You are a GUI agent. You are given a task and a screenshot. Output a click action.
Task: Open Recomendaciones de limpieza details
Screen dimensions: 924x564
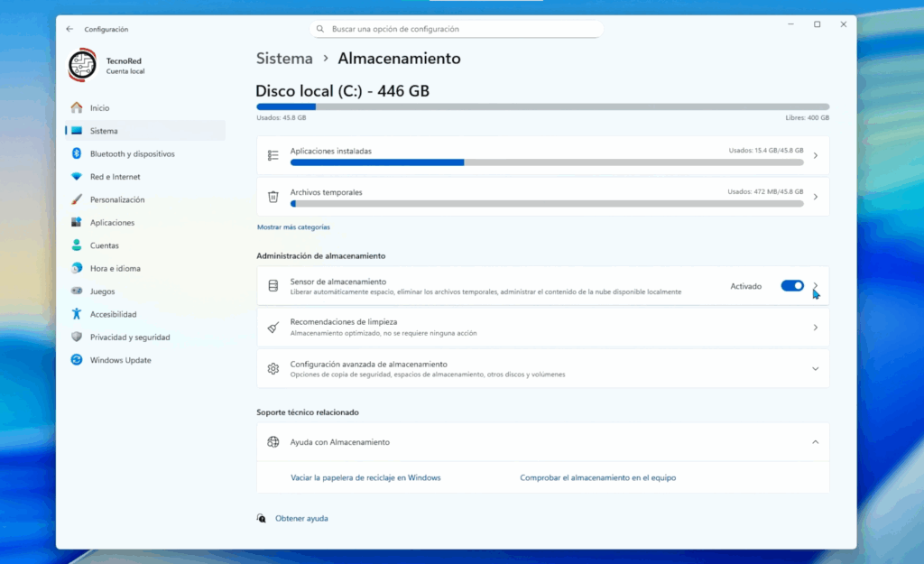click(816, 326)
